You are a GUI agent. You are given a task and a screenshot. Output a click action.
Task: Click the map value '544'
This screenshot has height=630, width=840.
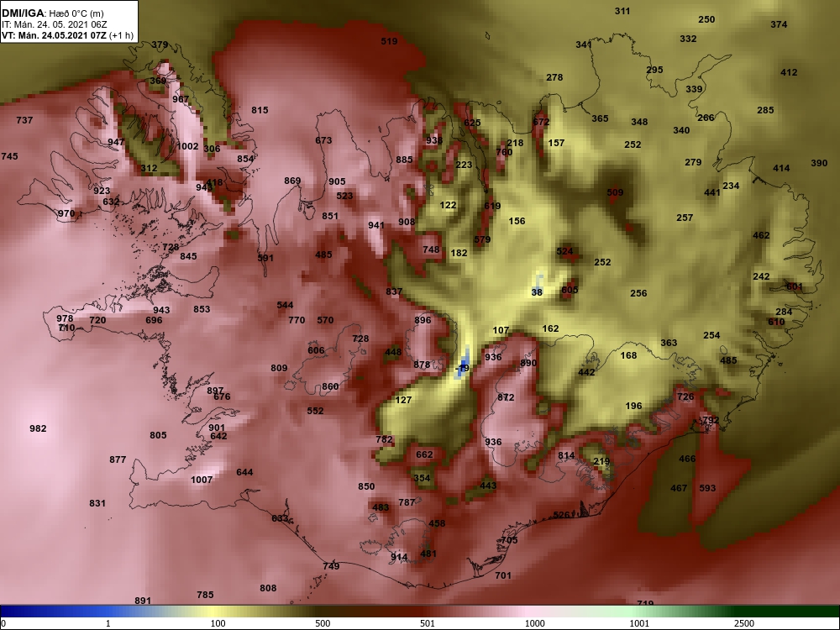pos(285,305)
